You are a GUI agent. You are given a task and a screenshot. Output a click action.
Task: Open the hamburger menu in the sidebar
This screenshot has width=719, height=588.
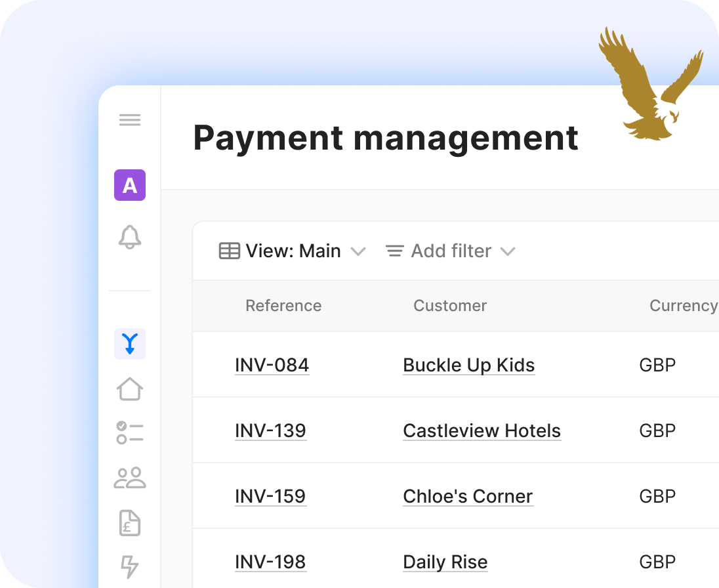point(130,120)
